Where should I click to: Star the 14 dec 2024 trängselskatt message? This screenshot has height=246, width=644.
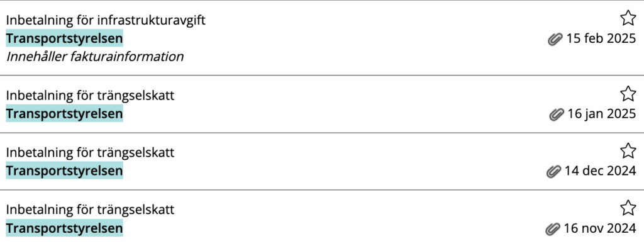628,151
